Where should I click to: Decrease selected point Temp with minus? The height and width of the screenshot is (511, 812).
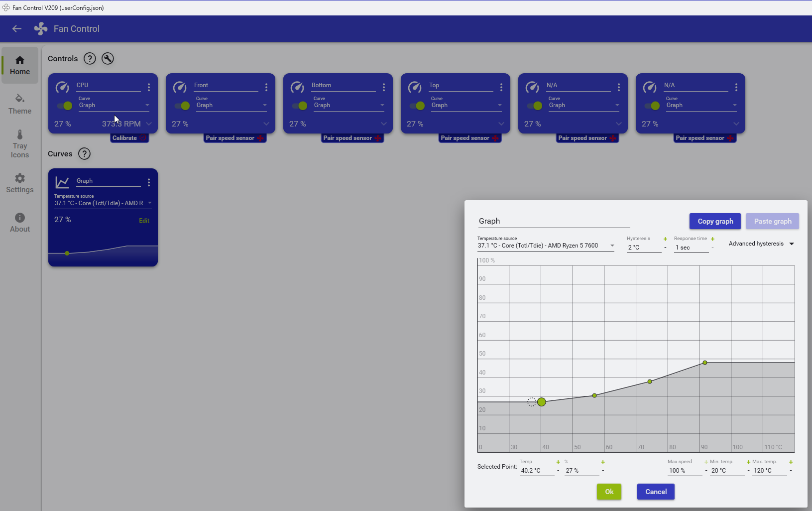pos(558,471)
